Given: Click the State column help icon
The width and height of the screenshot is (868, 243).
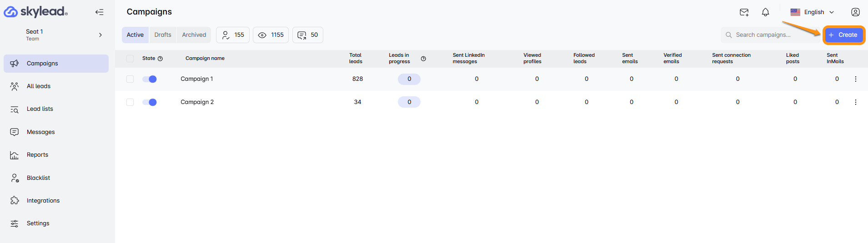Looking at the screenshot, I should coord(160,59).
